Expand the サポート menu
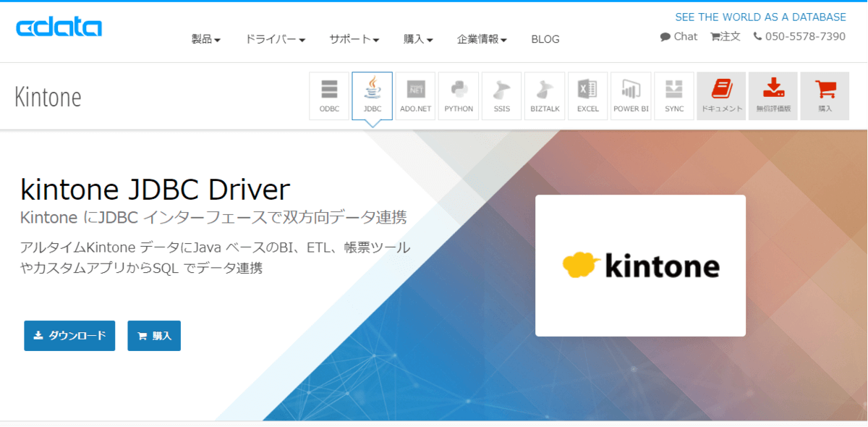Image resolution: width=868 pixels, height=427 pixels. tap(354, 39)
